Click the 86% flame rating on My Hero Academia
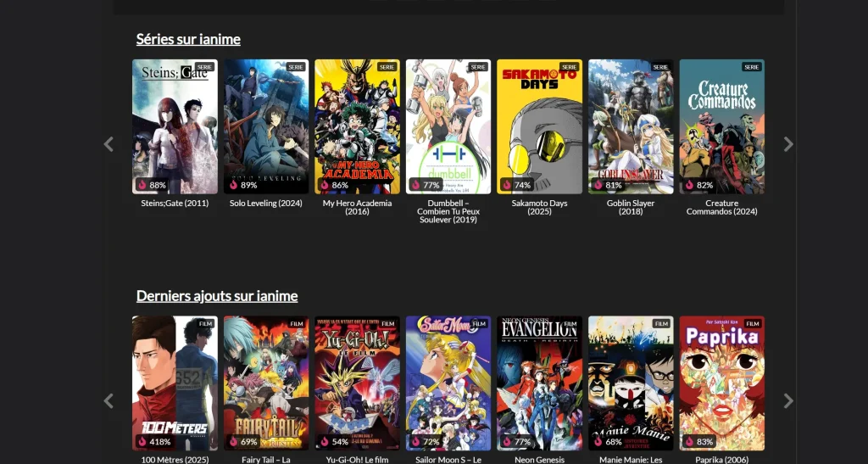Viewport: 868px width, 464px height. [334, 185]
